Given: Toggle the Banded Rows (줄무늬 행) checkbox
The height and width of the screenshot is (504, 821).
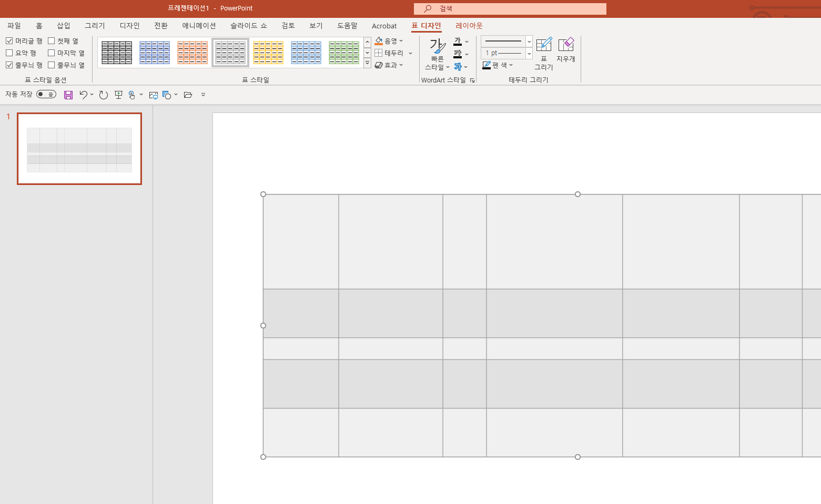Looking at the screenshot, I should click(x=9, y=65).
